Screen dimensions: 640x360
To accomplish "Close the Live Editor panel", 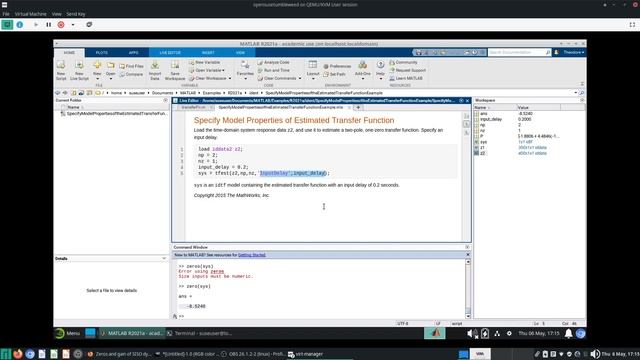I will point(467,100).
